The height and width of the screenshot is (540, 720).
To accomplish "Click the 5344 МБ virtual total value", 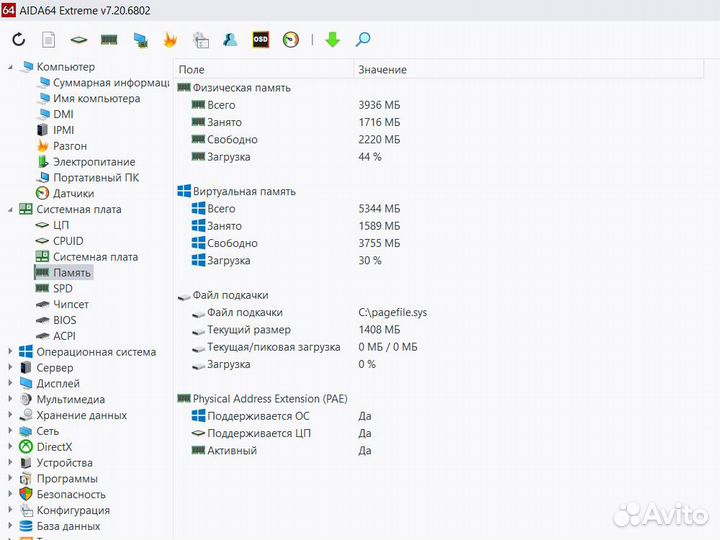I will click(x=379, y=209).
